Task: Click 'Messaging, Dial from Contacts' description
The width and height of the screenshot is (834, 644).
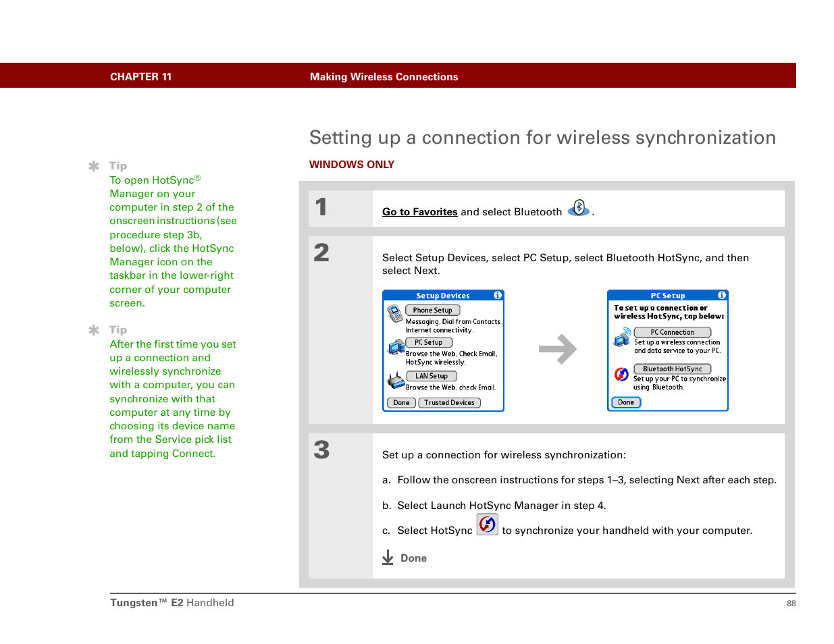Action: 453,326
